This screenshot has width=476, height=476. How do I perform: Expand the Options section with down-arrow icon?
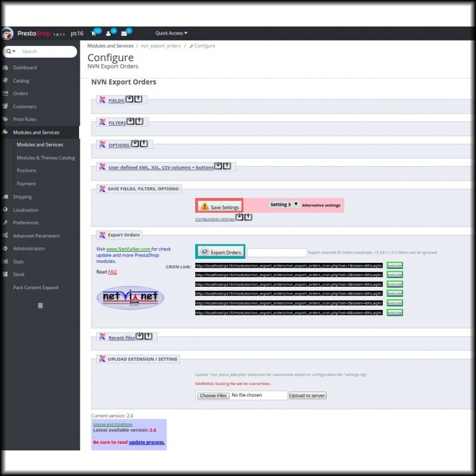point(135,143)
